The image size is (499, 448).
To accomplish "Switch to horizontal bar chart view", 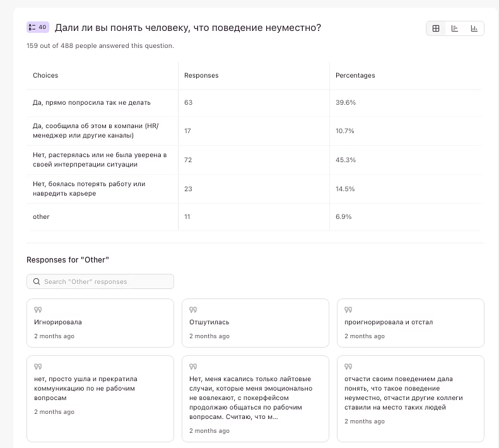I will 455,28.
